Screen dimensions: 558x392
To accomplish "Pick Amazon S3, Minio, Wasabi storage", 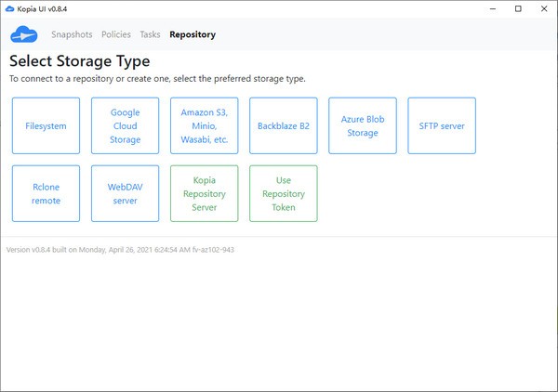I will (205, 125).
